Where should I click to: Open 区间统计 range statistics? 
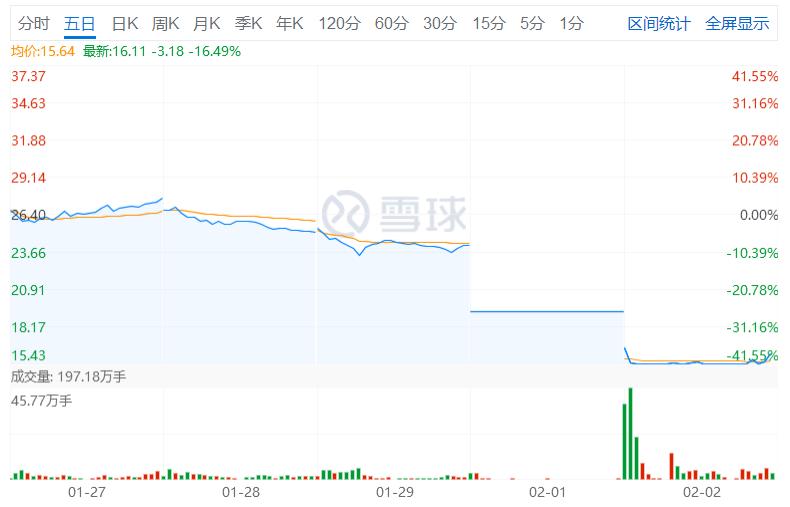pos(659,23)
